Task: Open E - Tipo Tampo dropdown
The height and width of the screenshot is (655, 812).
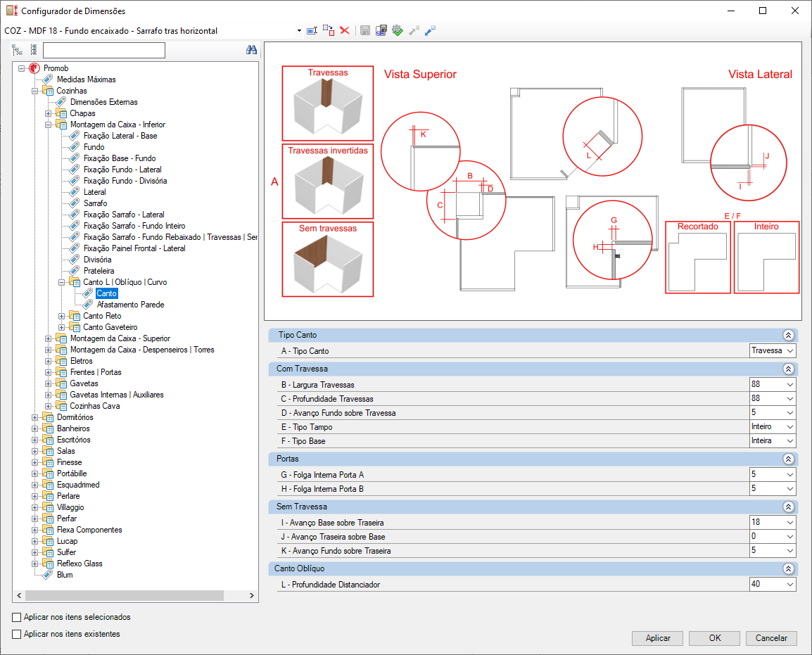Action: 789,426
